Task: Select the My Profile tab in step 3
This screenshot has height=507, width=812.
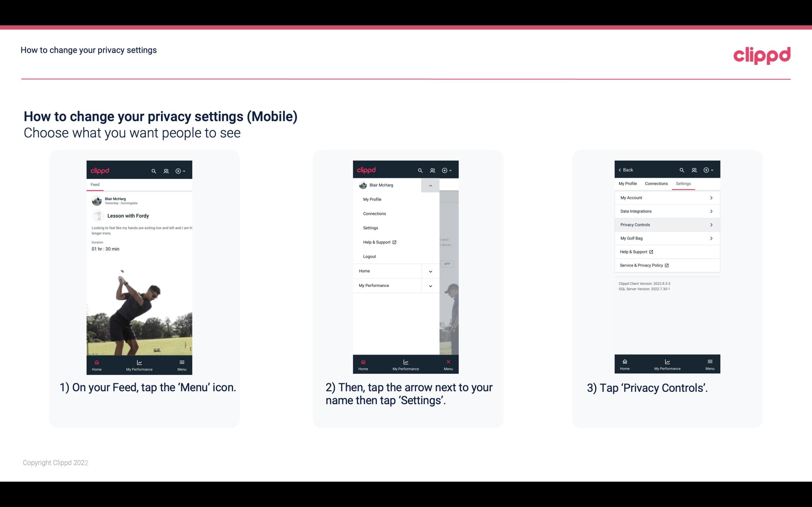Action: pyautogui.click(x=628, y=183)
